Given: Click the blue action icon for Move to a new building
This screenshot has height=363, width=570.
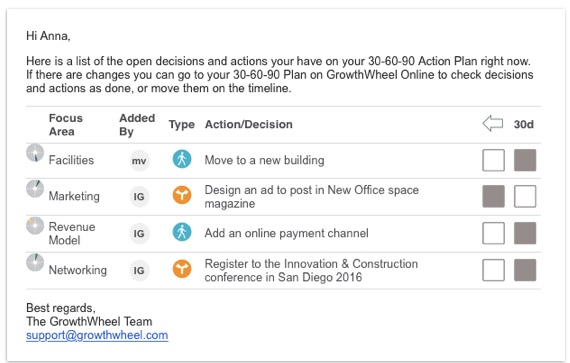Looking at the screenshot, I should tap(182, 159).
